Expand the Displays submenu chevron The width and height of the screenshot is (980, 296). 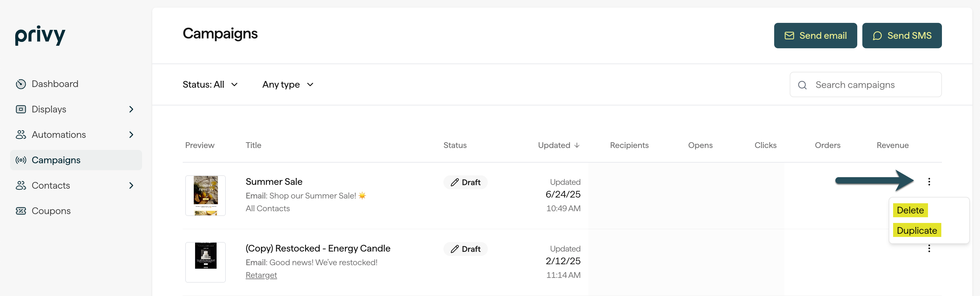(x=131, y=109)
